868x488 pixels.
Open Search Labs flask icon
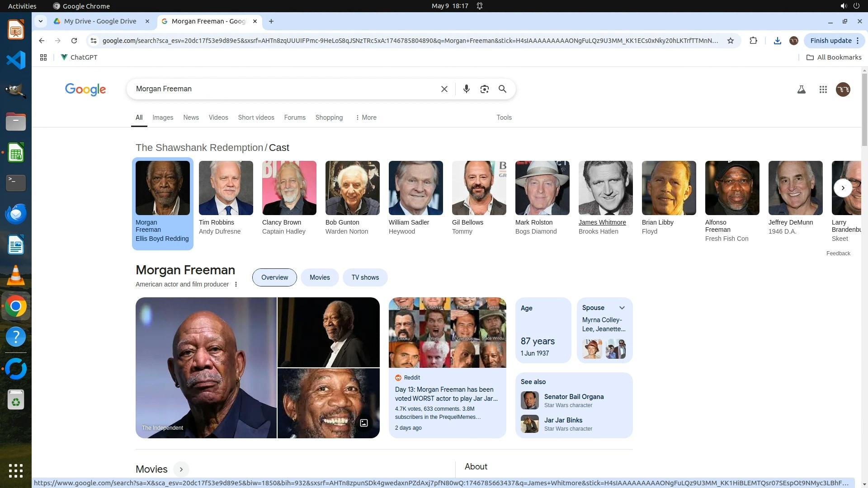pos(801,89)
